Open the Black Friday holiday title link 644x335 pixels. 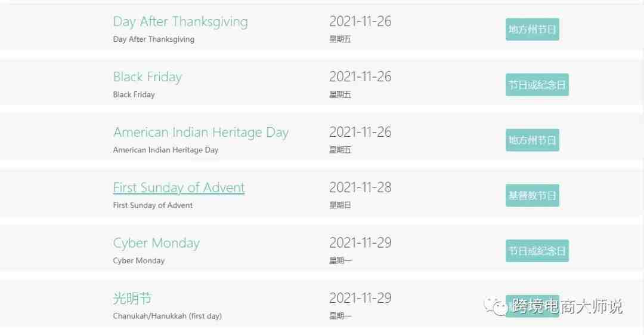point(147,77)
